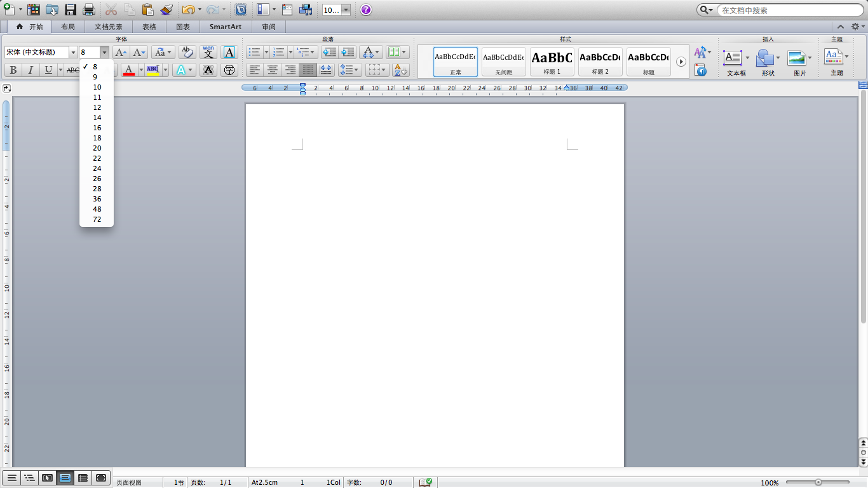This screenshot has height=488, width=868.
Task: Toggle Italic formatting button
Action: 31,70
